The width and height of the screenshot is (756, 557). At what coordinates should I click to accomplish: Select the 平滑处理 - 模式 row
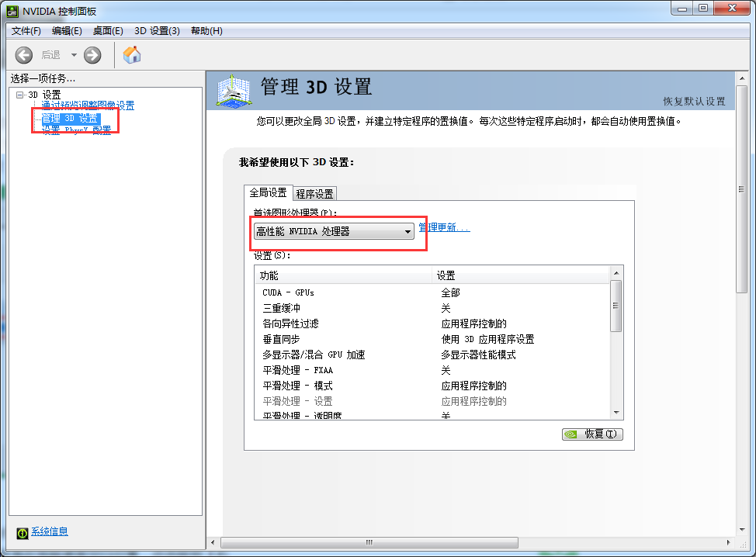pos(433,386)
